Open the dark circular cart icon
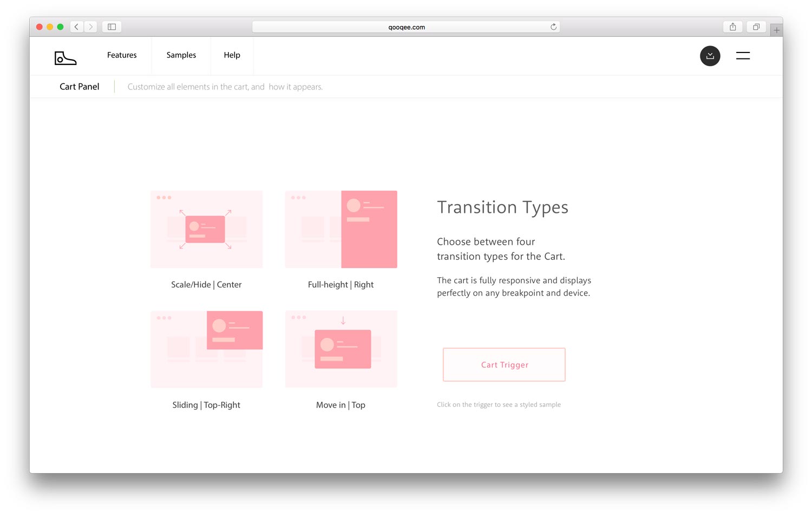812x515 pixels. tap(710, 56)
